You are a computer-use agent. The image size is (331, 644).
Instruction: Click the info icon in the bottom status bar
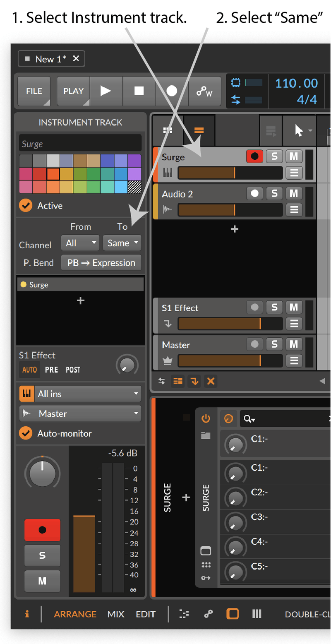(x=27, y=614)
